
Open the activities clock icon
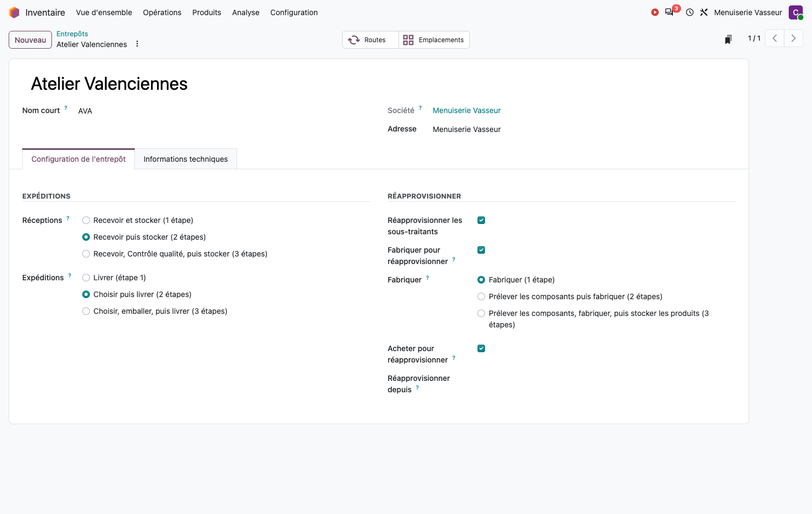(x=690, y=12)
